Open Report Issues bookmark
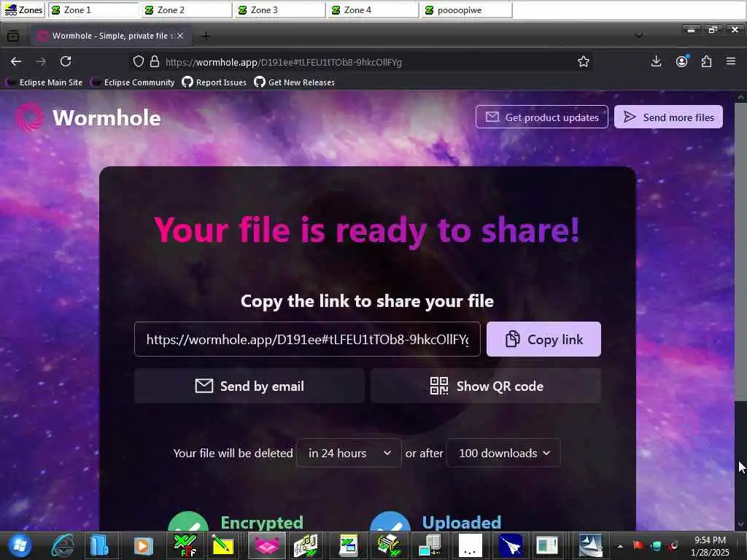The width and height of the screenshot is (747, 560). click(214, 82)
